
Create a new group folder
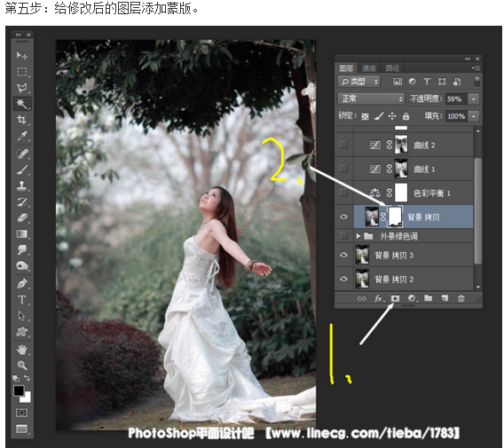point(429,298)
